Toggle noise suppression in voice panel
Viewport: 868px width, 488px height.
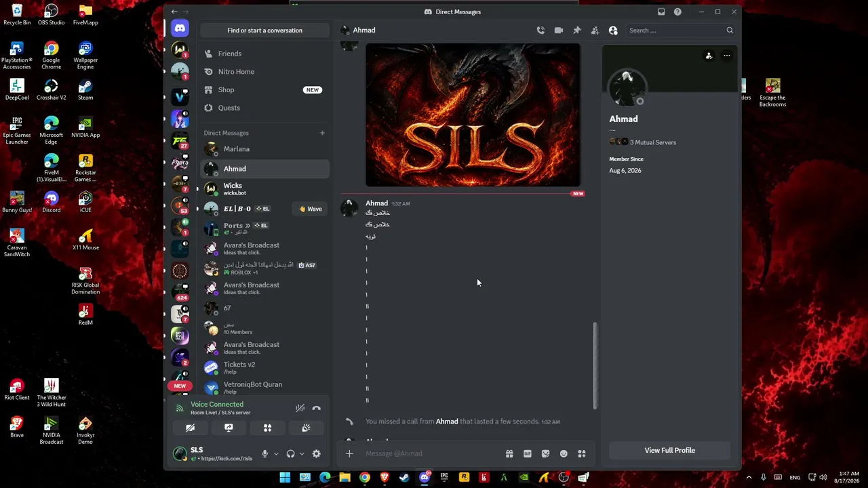[x=300, y=408]
